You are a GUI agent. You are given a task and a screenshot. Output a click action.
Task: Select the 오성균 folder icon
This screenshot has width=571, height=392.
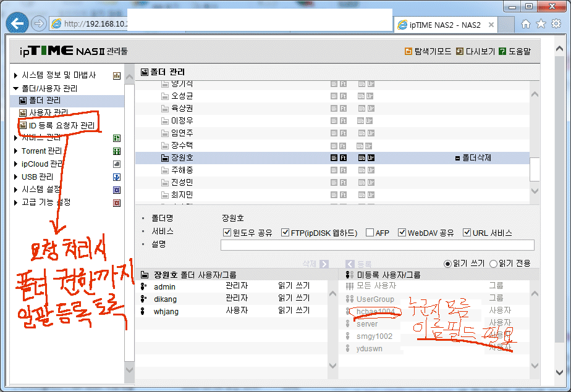tap(165, 96)
